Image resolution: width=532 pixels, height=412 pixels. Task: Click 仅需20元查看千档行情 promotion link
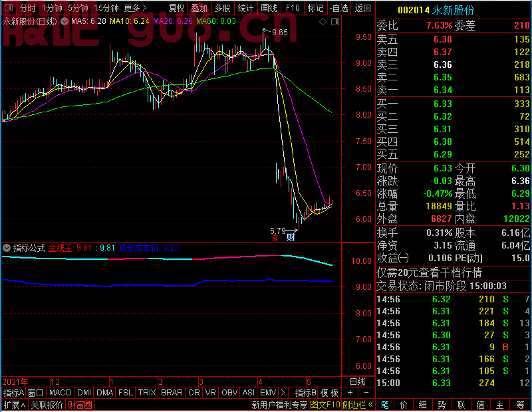pyautogui.click(x=429, y=272)
